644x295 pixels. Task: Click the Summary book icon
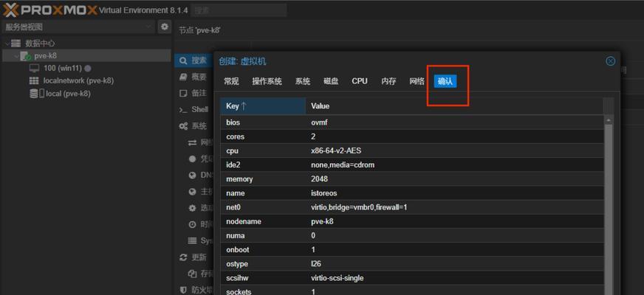[x=183, y=77]
